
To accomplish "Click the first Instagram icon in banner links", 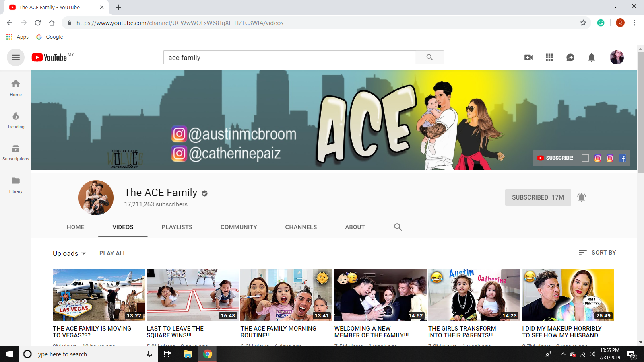I will pyautogui.click(x=598, y=158).
